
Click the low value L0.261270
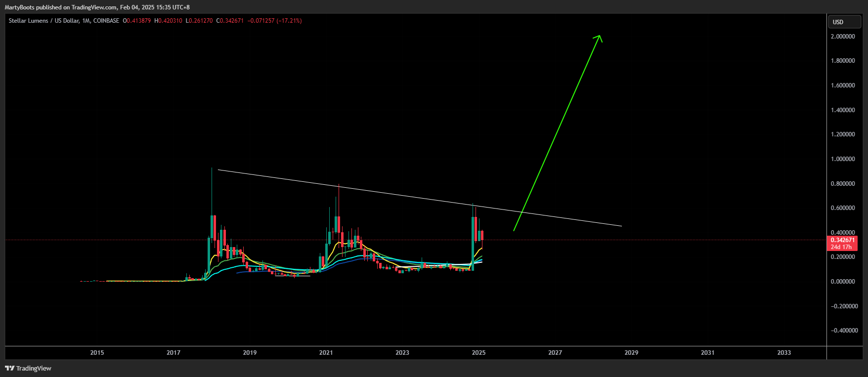(199, 21)
